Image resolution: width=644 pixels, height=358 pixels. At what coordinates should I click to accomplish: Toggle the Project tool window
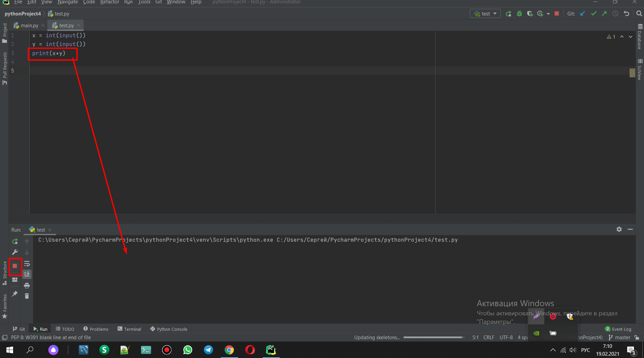click(x=5, y=33)
